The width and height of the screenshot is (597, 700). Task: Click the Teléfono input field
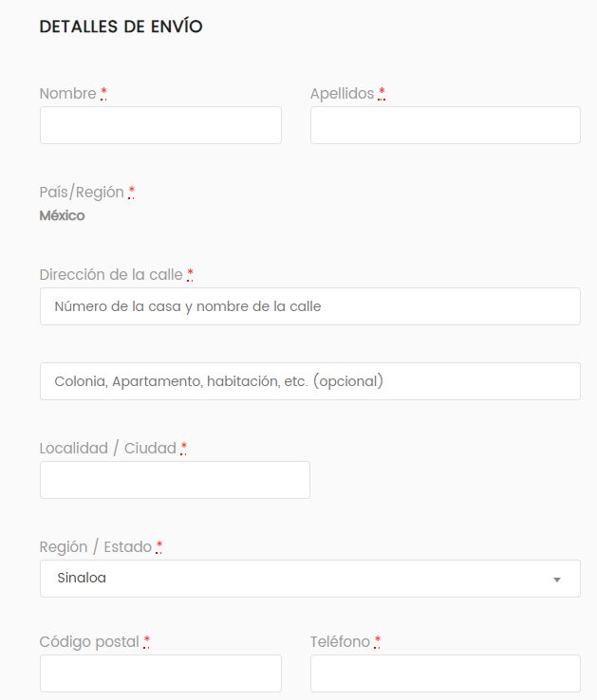click(445, 673)
